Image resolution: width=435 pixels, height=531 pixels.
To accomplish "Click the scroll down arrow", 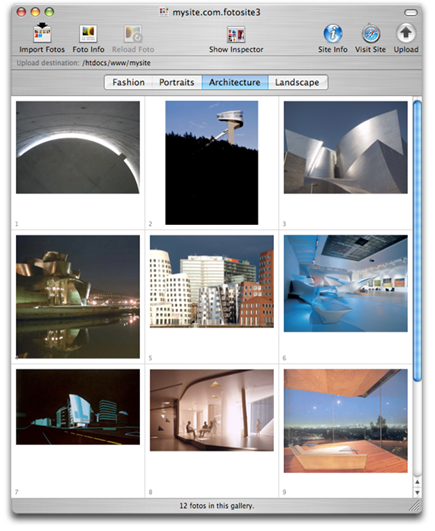I will (x=417, y=492).
